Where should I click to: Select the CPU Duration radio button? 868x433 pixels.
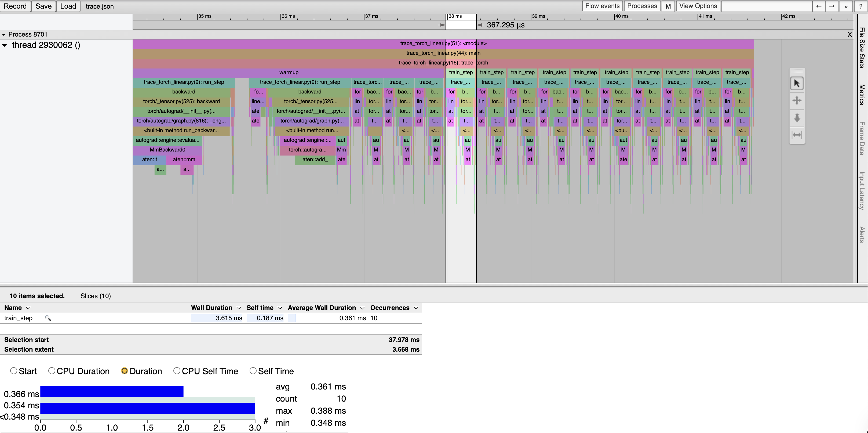pos(52,371)
